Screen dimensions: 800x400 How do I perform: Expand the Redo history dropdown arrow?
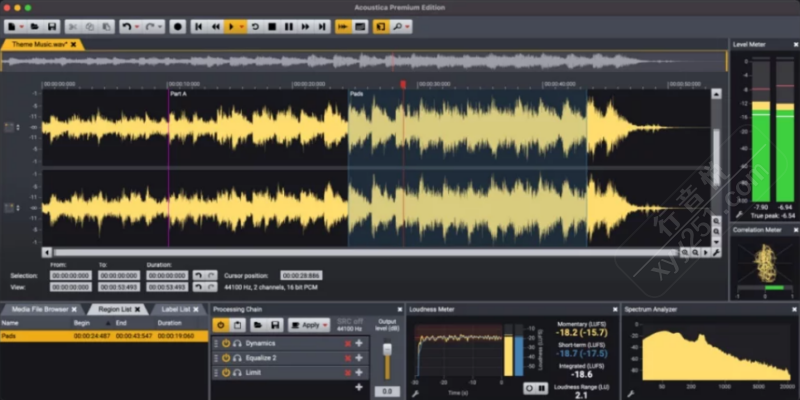coord(160,27)
